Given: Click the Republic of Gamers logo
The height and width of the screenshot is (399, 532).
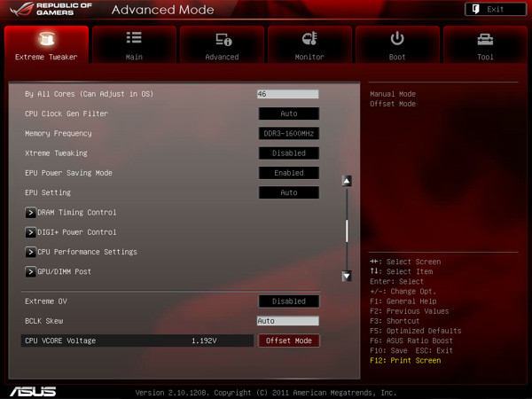Looking at the screenshot, I should (x=51, y=9).
